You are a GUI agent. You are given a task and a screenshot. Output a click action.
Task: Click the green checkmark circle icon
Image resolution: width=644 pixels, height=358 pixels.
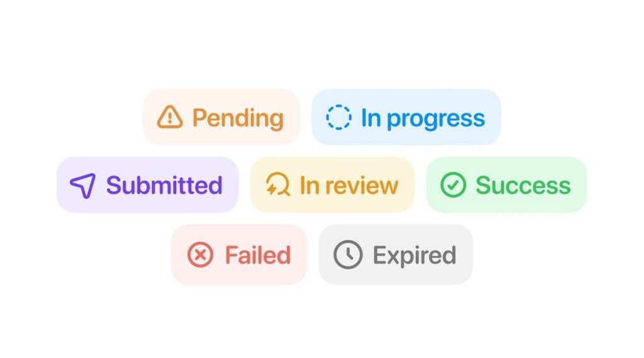click(x=453, y=185)
